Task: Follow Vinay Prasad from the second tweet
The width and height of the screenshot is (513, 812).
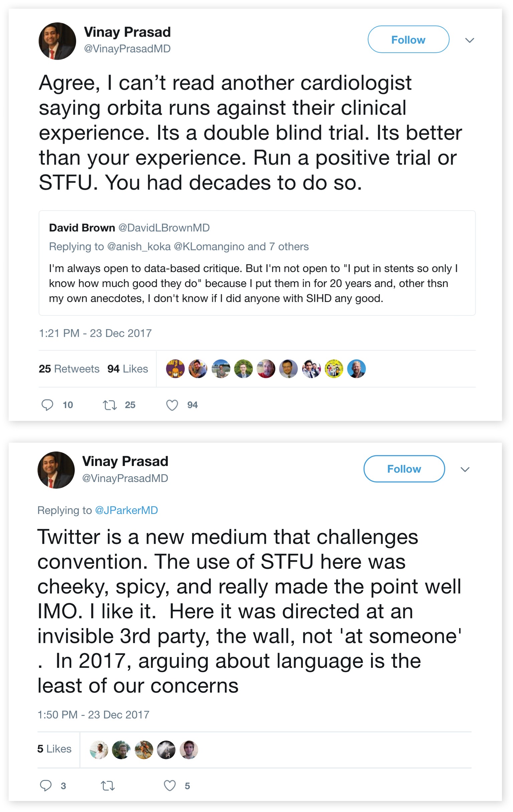Action: pos(404,469)
